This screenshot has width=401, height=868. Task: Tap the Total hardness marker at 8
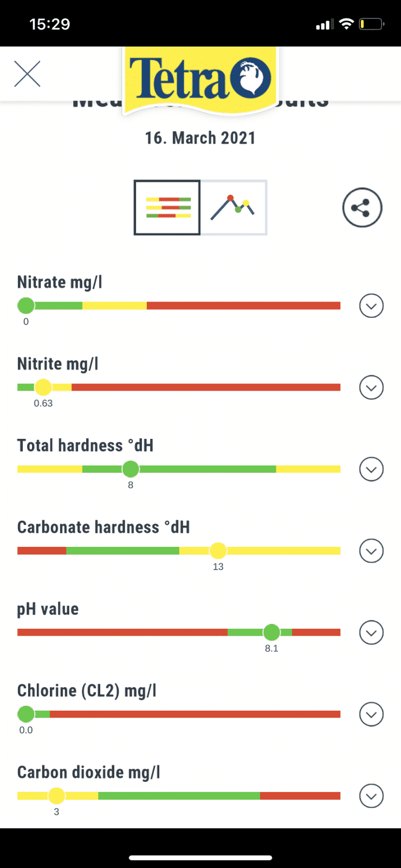click(x=131, y=469)
